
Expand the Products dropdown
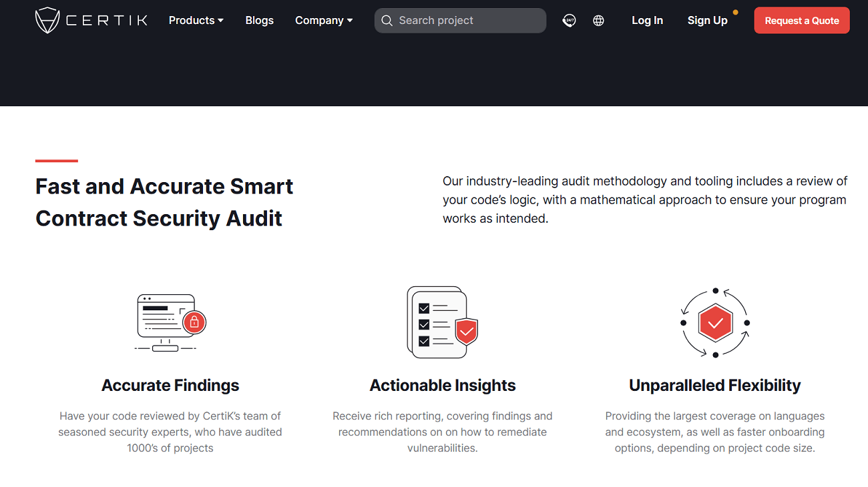pos(196,20)
